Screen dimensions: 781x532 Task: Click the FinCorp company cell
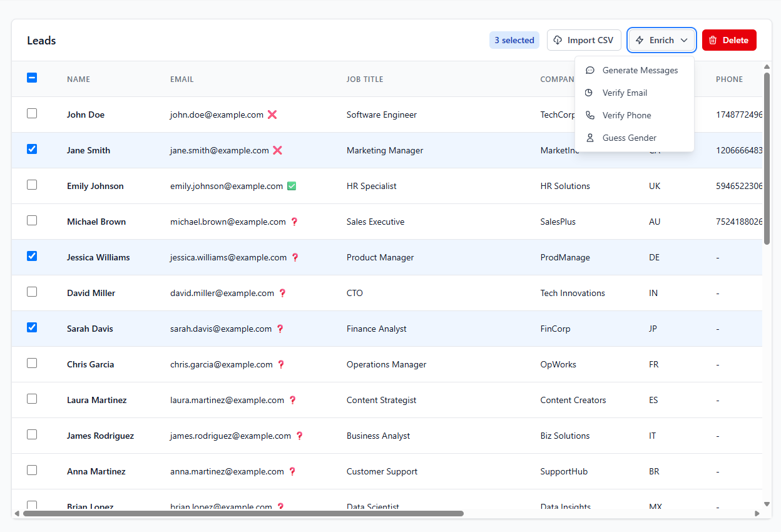pos(556,329)
